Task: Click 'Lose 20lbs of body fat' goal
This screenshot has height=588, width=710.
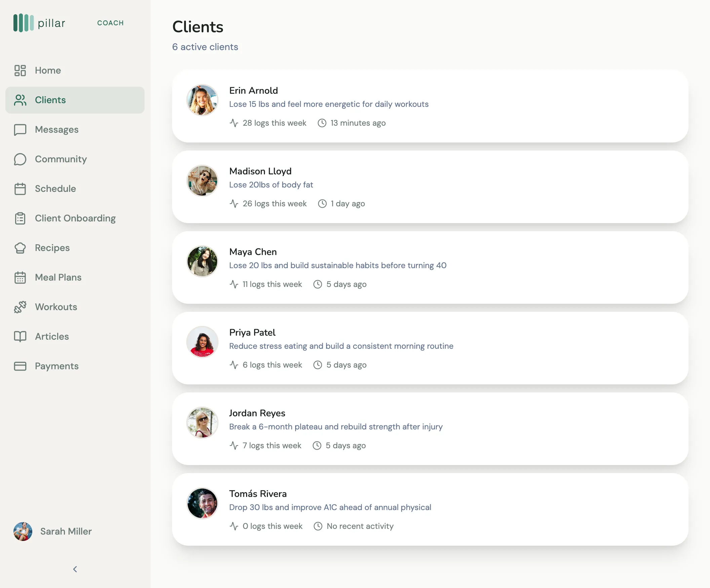Action: pyautogui.click(x=271, y=185)
